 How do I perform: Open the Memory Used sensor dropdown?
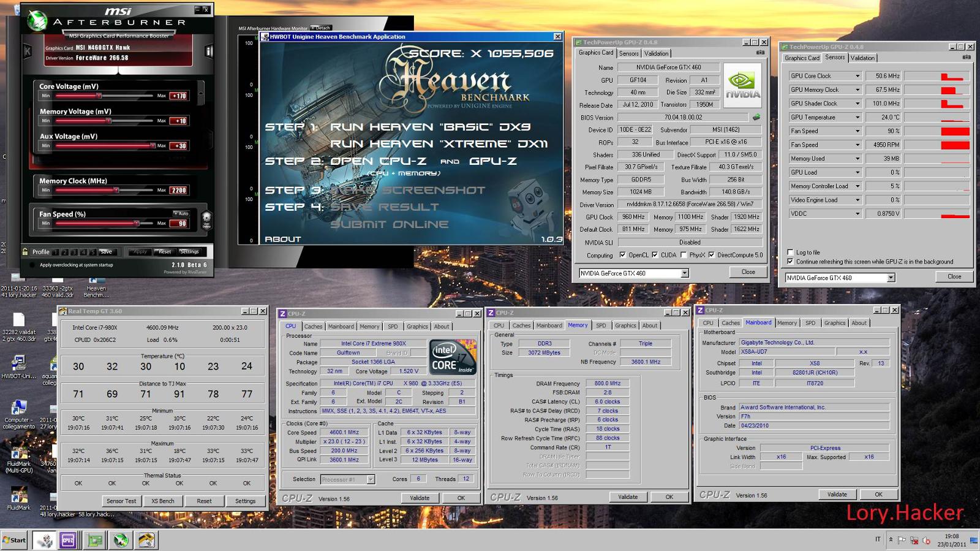coord(858,159)
